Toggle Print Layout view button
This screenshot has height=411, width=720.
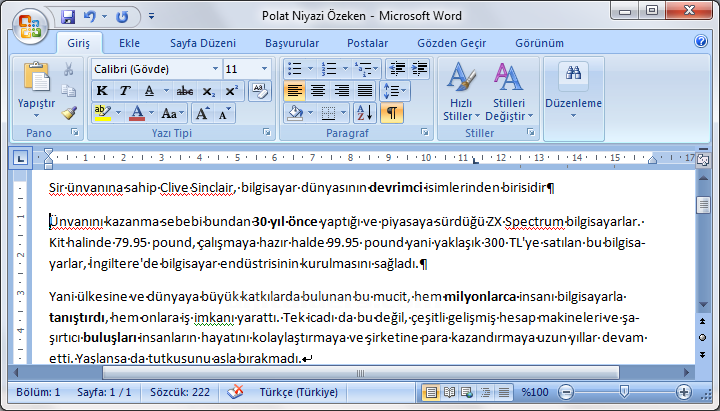click(431, 392)
